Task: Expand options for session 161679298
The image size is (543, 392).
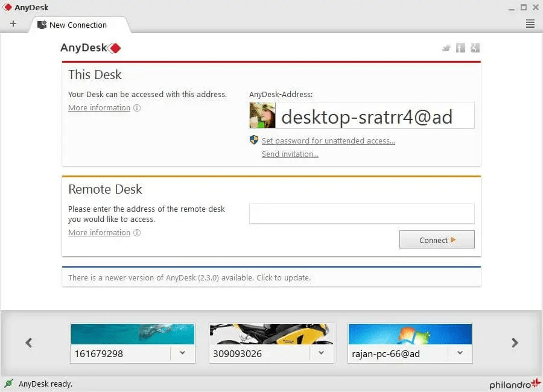Action: (x=183, y=353)
